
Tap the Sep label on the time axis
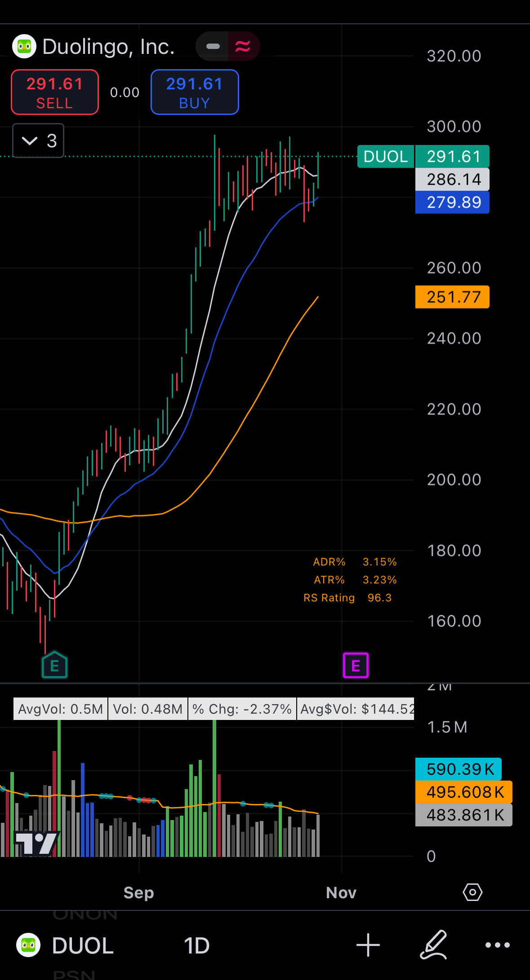139,892
